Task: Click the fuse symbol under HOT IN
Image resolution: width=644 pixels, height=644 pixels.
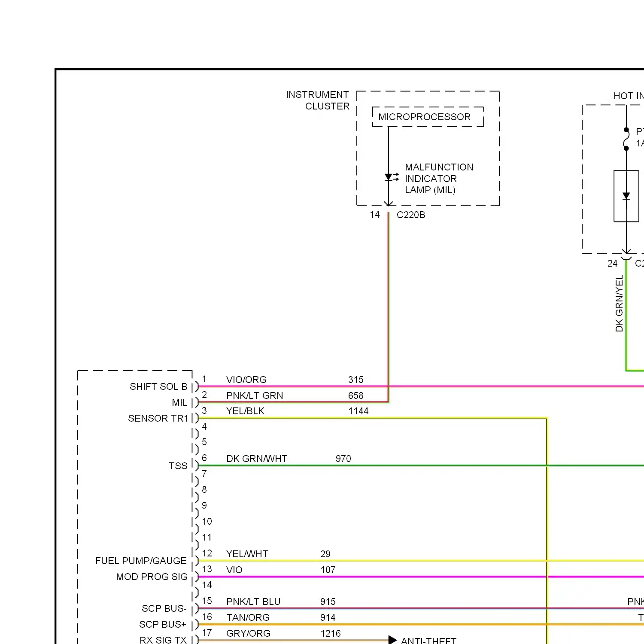Action: click(626, 139)
